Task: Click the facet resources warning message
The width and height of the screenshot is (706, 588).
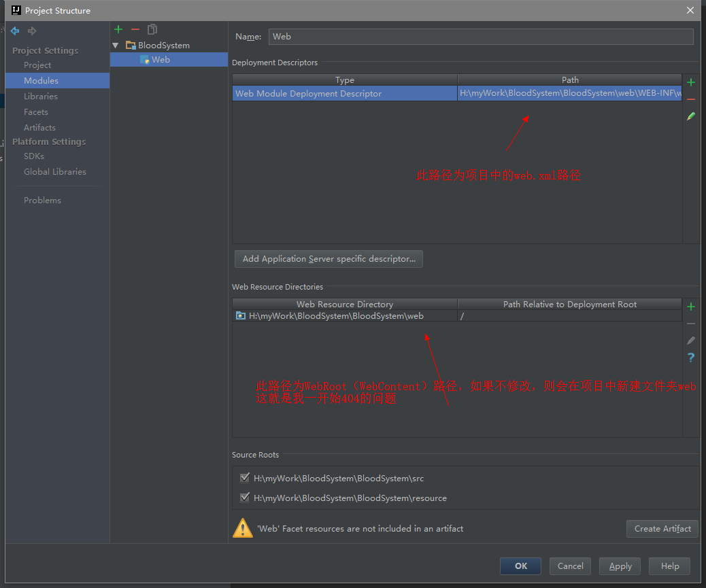Action: (x=360, y=529)
